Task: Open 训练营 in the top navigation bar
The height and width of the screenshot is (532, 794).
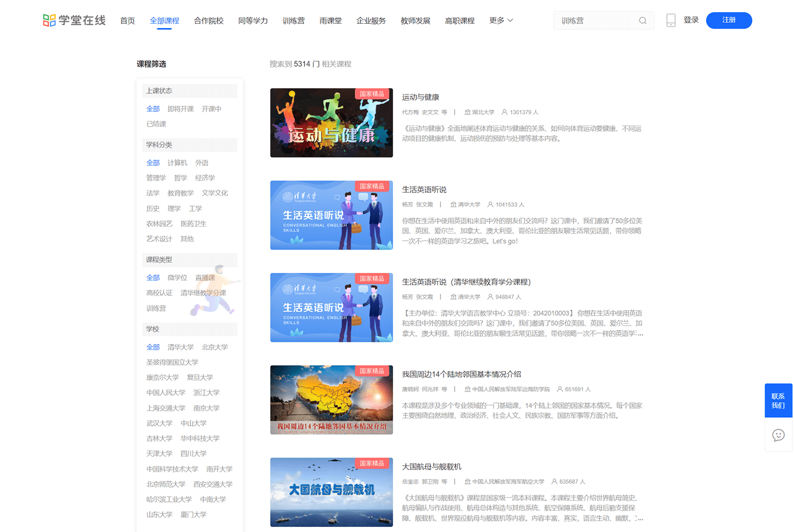Action: (294, 21)
